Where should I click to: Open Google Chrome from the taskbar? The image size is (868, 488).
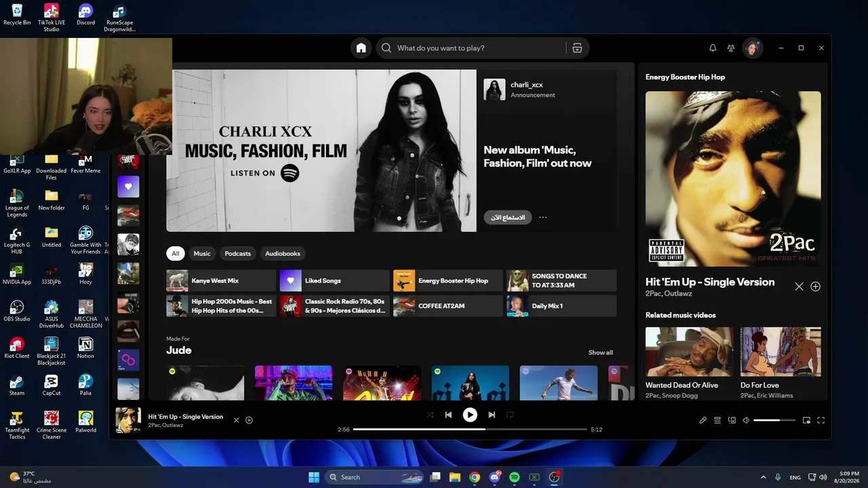click(x=475, y=477)
